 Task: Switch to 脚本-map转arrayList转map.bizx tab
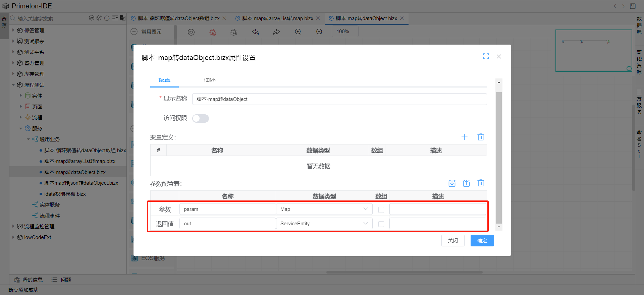277,18
